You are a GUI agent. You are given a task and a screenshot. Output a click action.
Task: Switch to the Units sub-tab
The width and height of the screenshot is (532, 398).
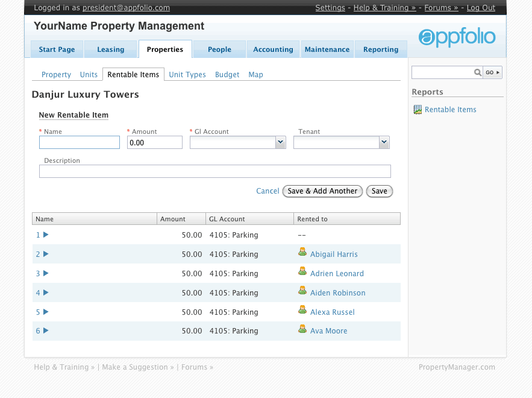(89, 75)
